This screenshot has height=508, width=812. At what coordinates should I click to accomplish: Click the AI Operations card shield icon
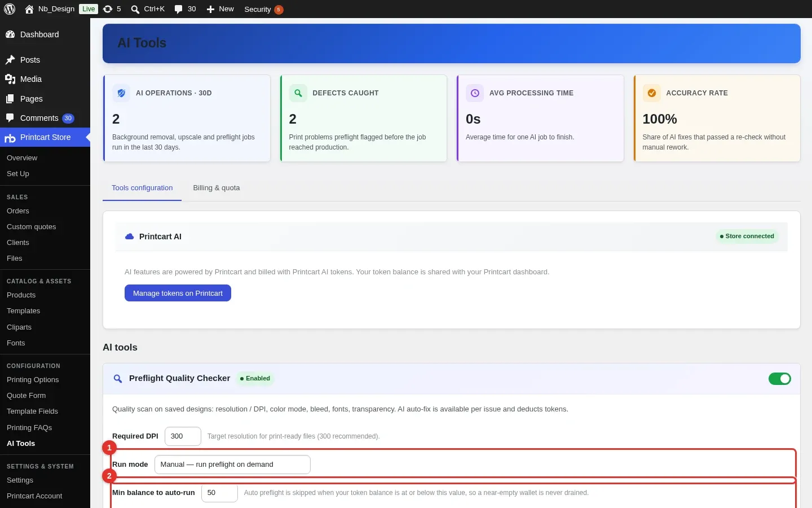(x=121, y=93)
